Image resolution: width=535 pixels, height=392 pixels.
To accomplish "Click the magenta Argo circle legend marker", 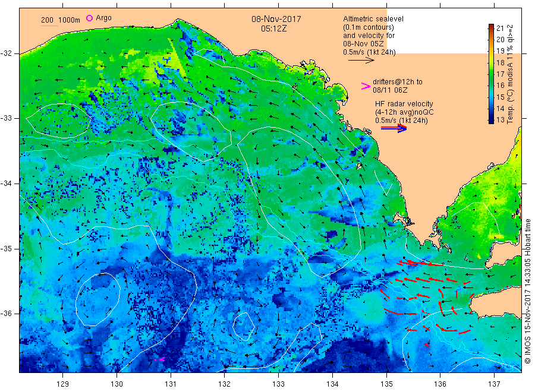I will click(89, 18).
